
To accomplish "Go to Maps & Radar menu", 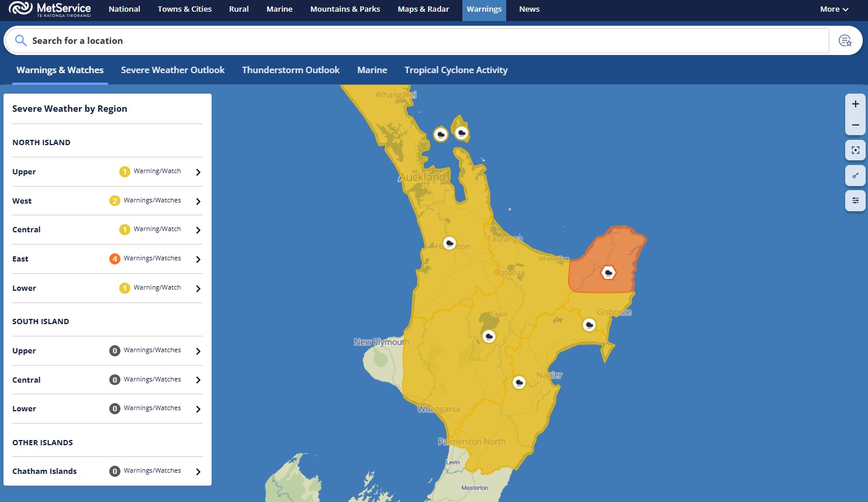I will 423,9.
